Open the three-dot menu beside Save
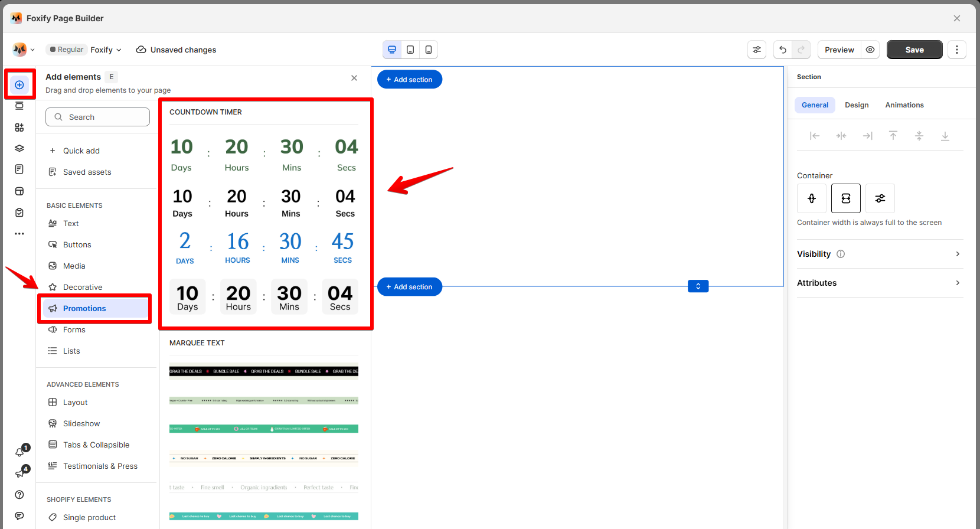The width and height of the screenshot is (980, 529). point(957,50)
